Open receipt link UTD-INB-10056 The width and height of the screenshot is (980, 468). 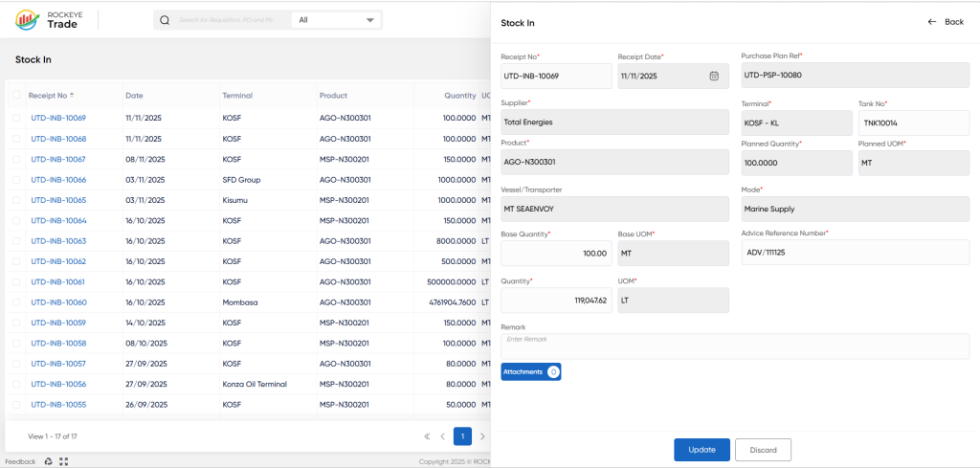pos(58,385)
